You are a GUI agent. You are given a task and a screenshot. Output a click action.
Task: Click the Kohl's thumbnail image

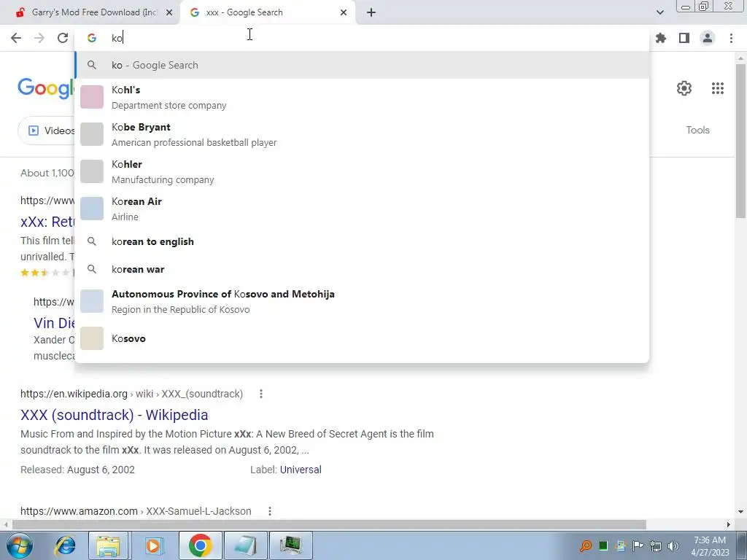pyautogui.click(x=92, y=97)
